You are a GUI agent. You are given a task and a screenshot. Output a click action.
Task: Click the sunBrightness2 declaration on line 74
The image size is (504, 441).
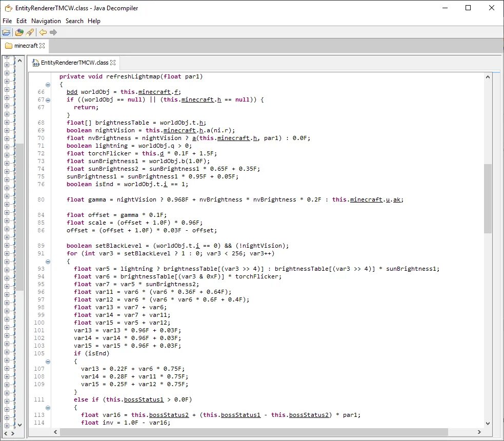[x=113, y=169]
